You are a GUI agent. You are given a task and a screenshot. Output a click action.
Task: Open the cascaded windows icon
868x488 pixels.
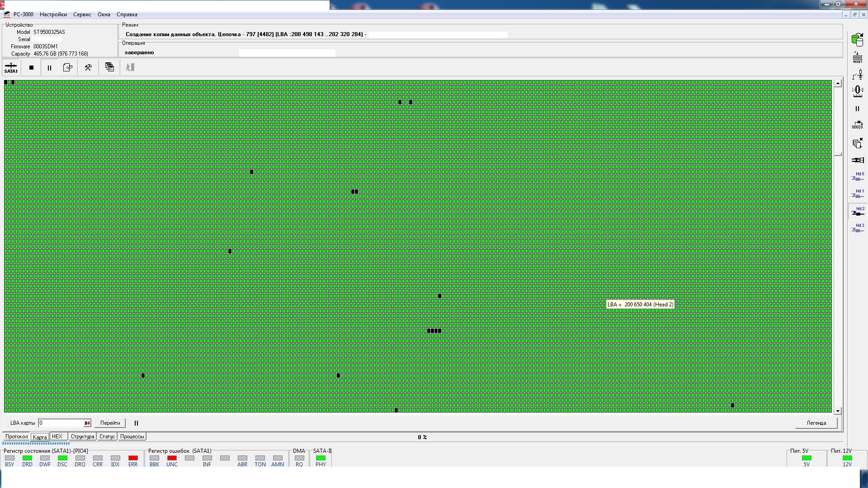[x=109, y=67]
